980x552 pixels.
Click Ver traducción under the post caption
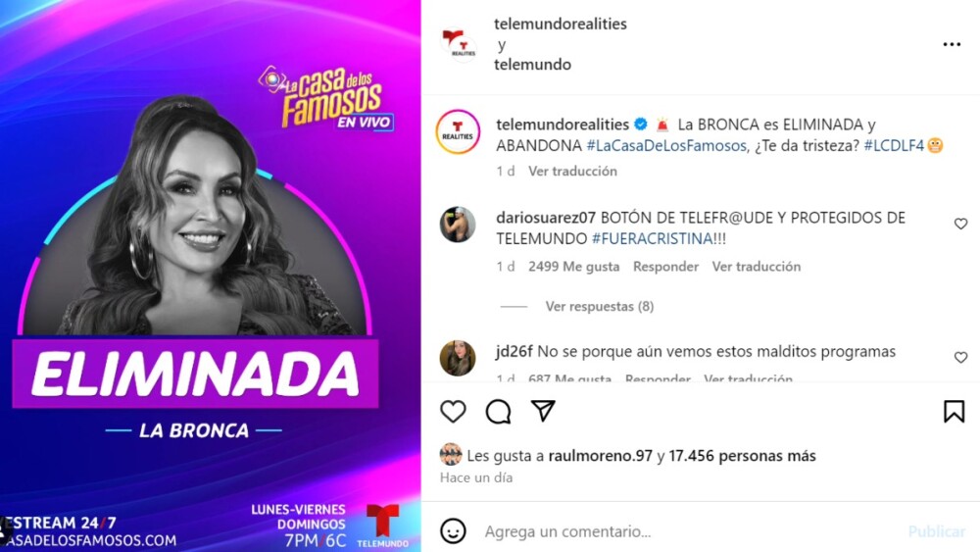point(572,172)
